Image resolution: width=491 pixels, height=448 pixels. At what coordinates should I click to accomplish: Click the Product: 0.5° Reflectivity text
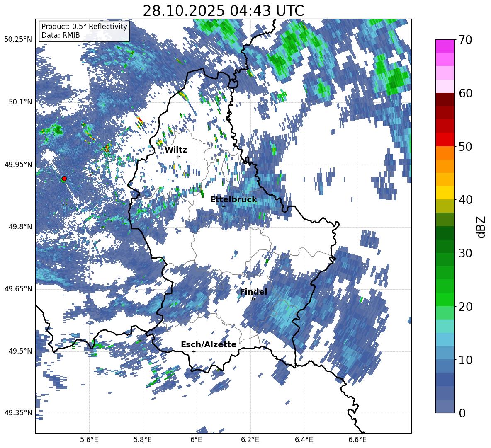tap(84, 26)
